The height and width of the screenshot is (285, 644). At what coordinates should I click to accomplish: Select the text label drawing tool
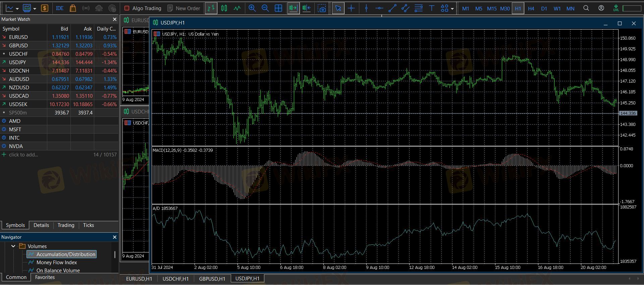pos(431,8)
